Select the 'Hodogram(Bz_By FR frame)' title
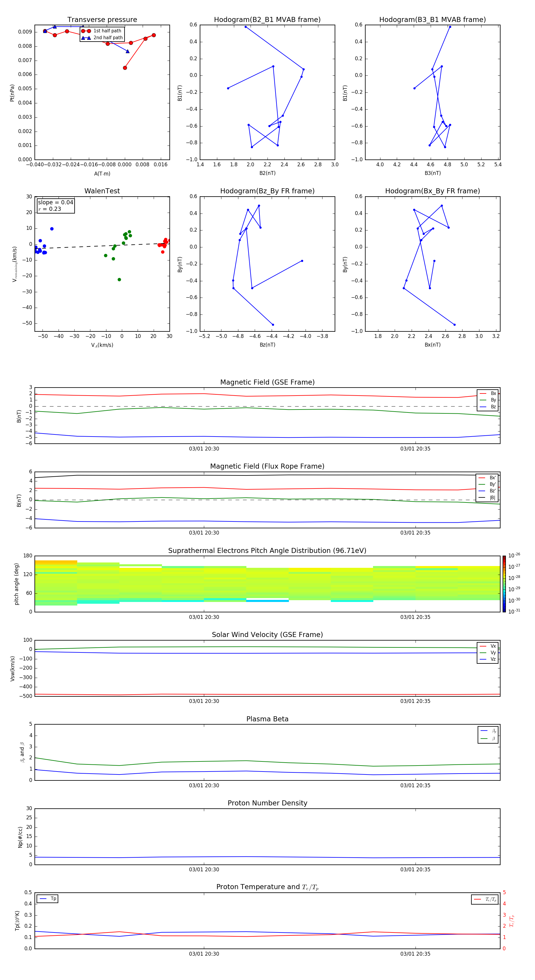 [267, 191]
